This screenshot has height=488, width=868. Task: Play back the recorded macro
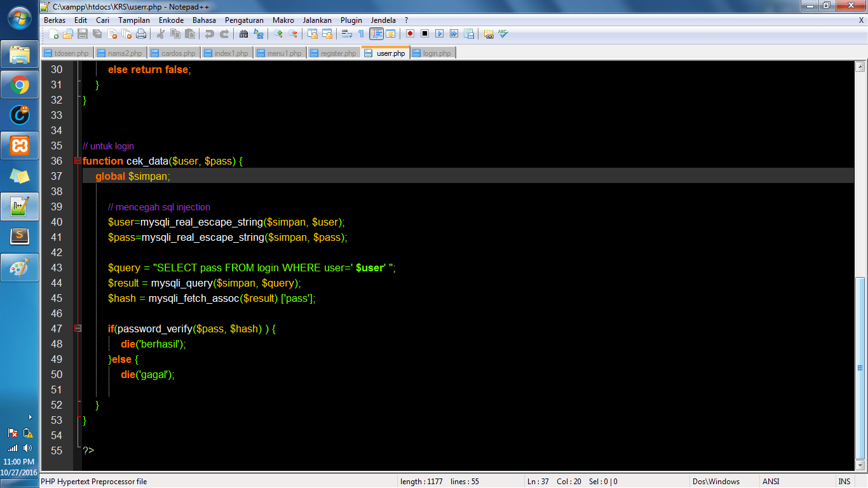coord(439,34)
